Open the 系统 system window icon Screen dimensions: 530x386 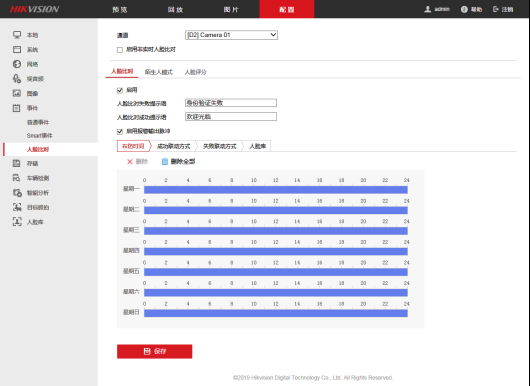point(17,50)
